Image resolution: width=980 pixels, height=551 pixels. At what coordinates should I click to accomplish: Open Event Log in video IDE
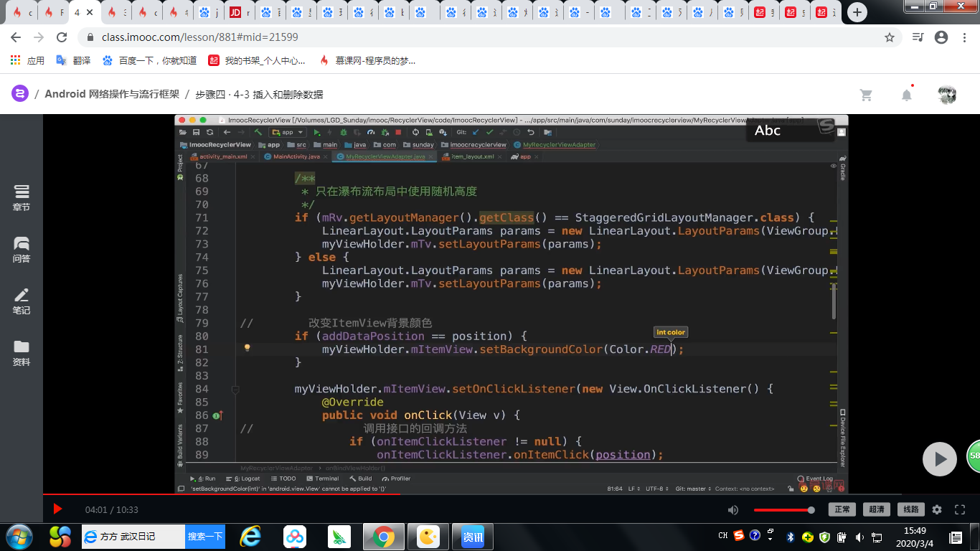click(x=815, y=479)
